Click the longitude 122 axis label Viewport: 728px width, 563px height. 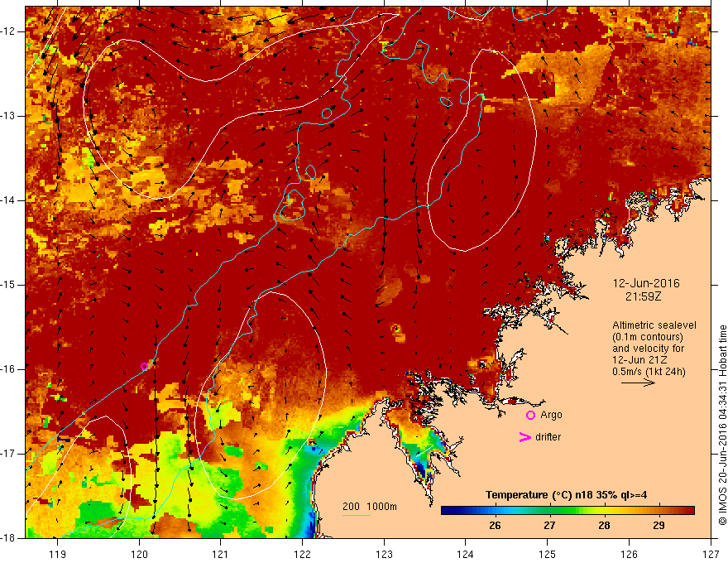(302, 554)
